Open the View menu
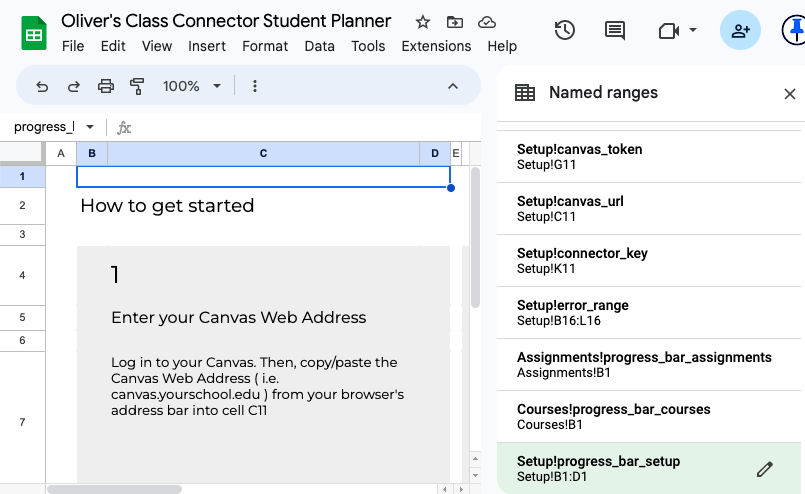805x494 pixels. coord(157,46)
